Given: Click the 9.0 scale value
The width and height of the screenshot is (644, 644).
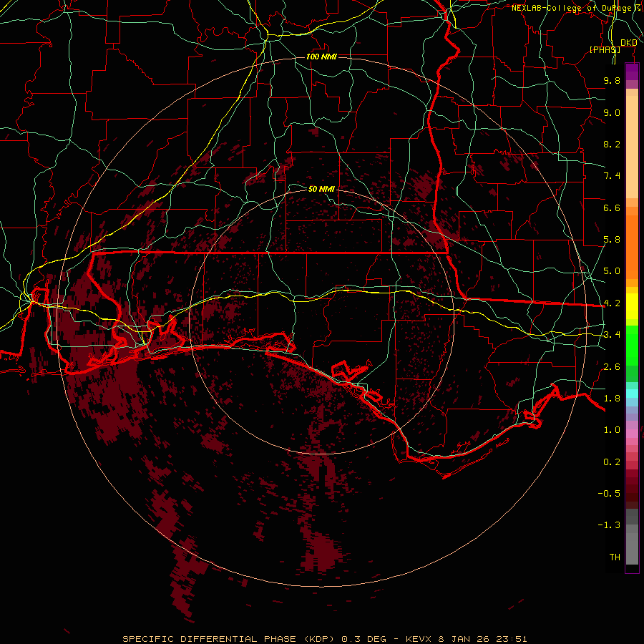Looking at the screenshot, I should click(612, 112).
